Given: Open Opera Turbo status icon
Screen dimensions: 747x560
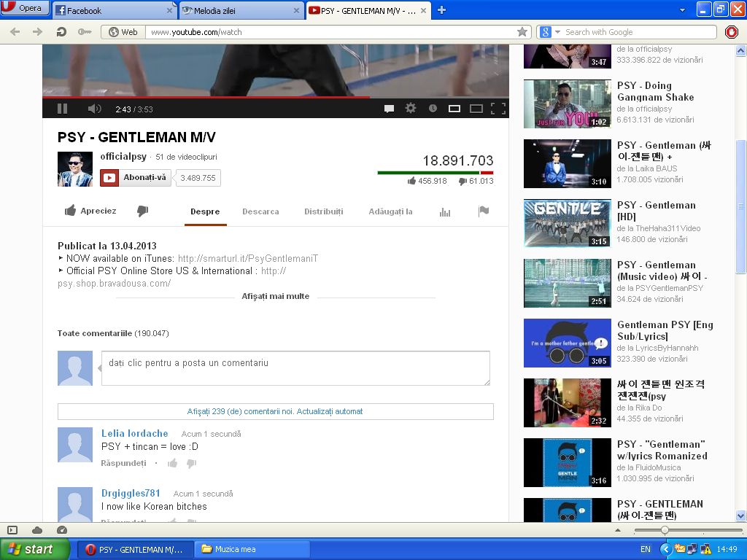Looking at the screenshot, I should [x=61, y=530].
